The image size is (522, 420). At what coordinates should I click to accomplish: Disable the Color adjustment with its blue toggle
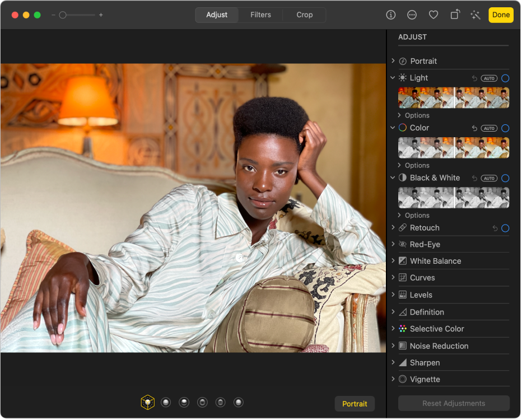pos(505,128)
